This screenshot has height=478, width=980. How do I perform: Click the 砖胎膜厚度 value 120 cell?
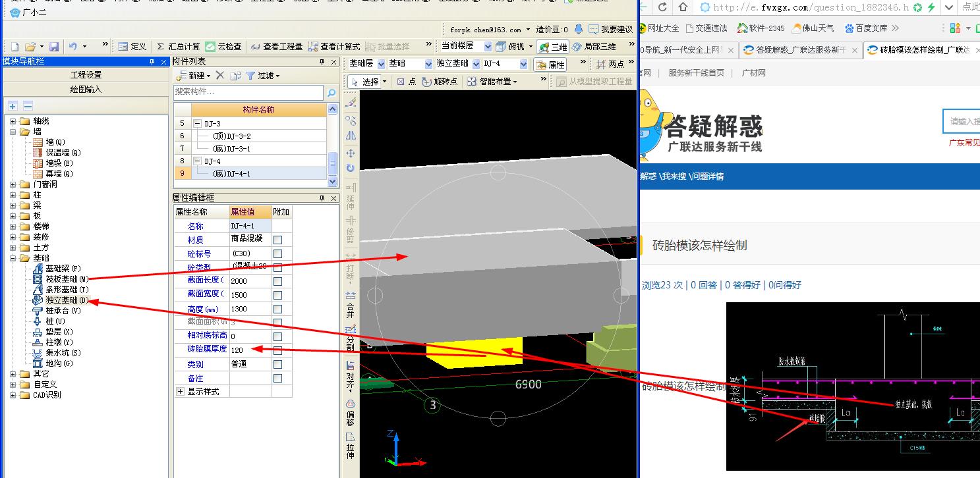coord(250,350)
